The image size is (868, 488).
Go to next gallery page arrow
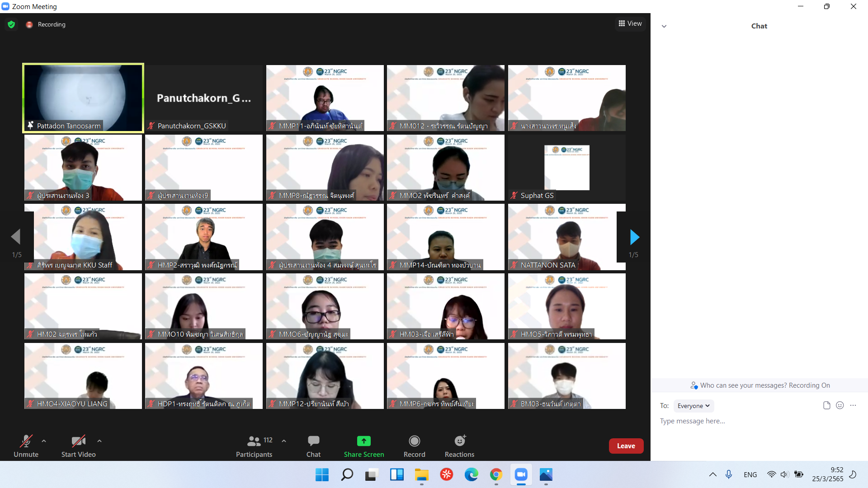(x=634, y=237)
